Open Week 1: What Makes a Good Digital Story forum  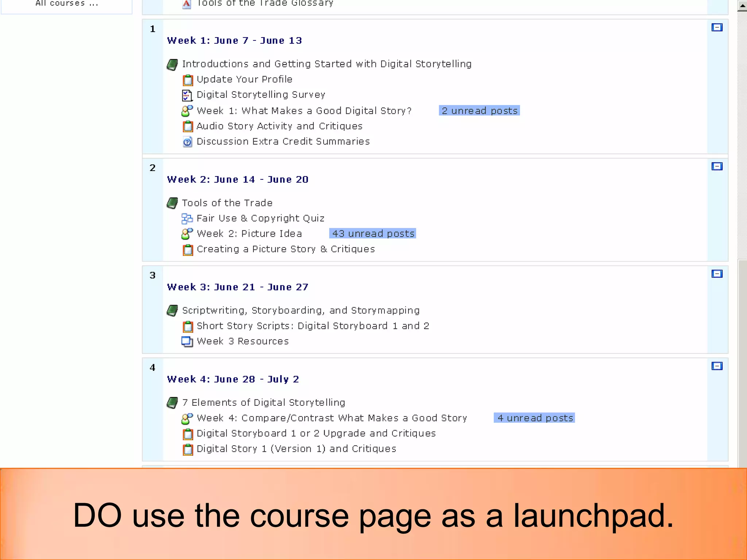tap(304, 111)
